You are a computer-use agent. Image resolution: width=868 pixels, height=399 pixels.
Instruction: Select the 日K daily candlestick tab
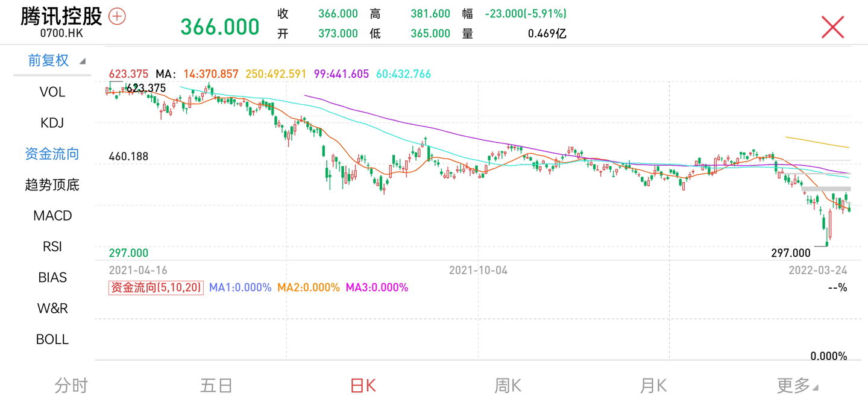(362, 385)
